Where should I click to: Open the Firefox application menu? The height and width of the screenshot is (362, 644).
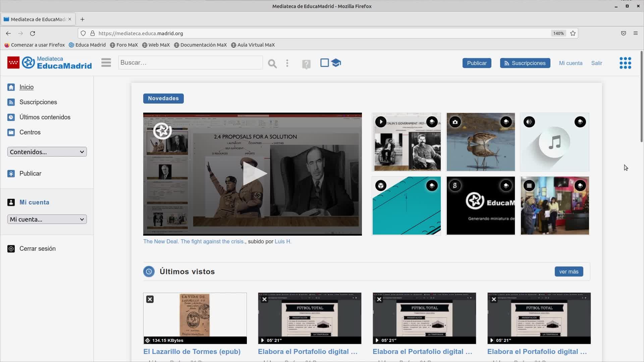[635, 33]
